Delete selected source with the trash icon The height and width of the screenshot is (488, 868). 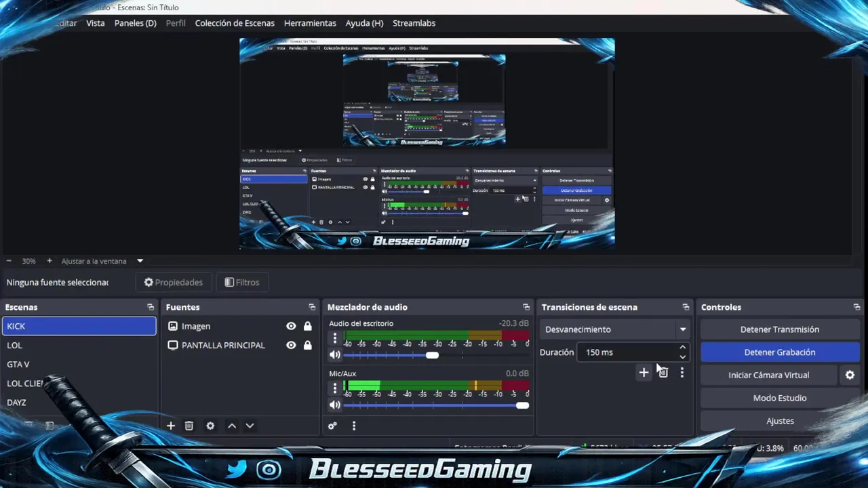pos(189,426)
